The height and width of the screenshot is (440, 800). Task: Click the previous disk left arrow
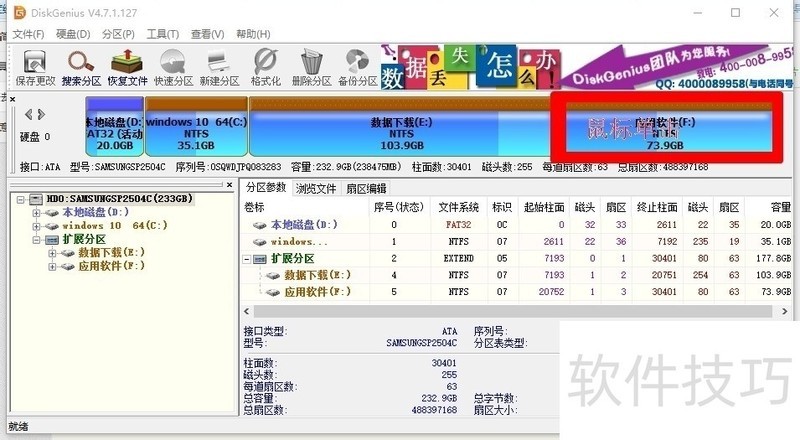pos(29,114)
